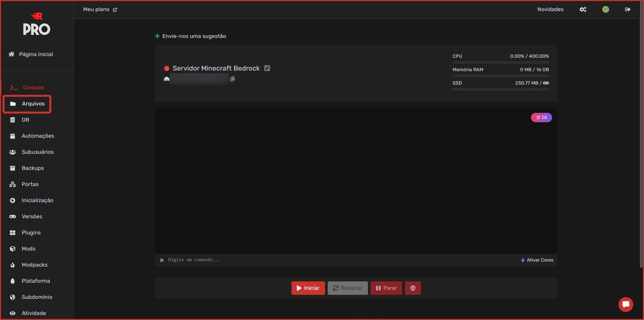The width and height of the screenshot is (644, 320).
Task: Open Meu plano link
Action: click(100, 9)
